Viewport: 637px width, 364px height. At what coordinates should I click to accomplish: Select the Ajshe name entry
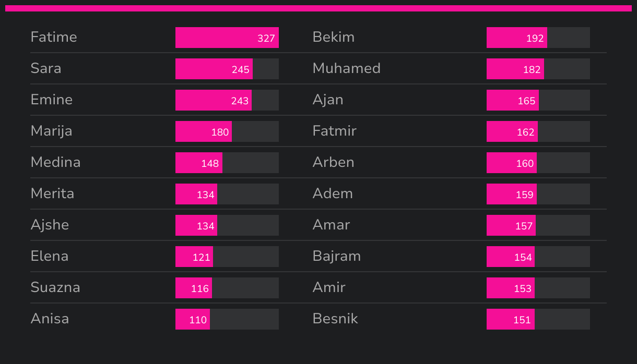coord(50,225)
